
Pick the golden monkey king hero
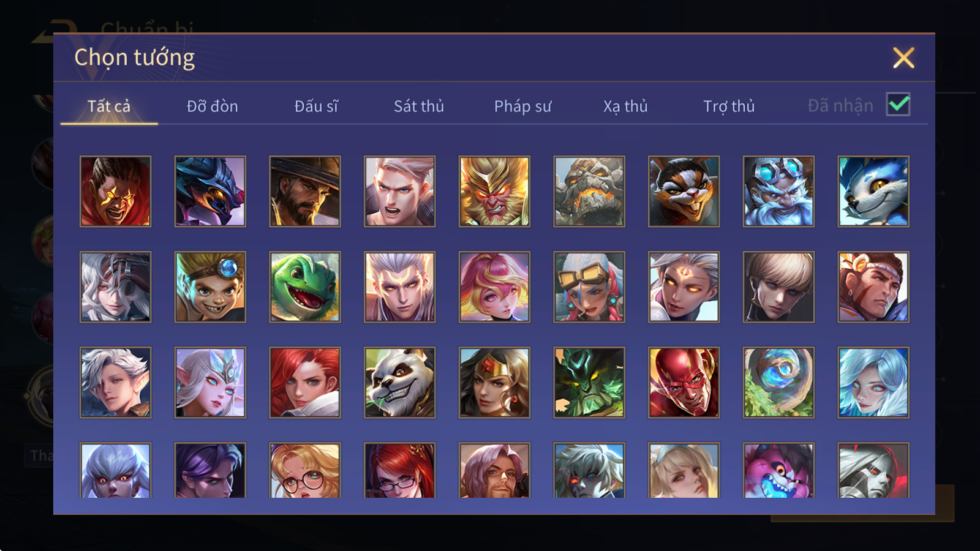tap(494, 192)
